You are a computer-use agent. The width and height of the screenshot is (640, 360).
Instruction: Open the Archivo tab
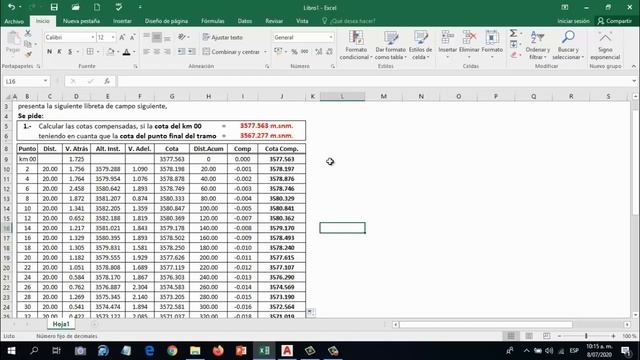tap(14, 21)
